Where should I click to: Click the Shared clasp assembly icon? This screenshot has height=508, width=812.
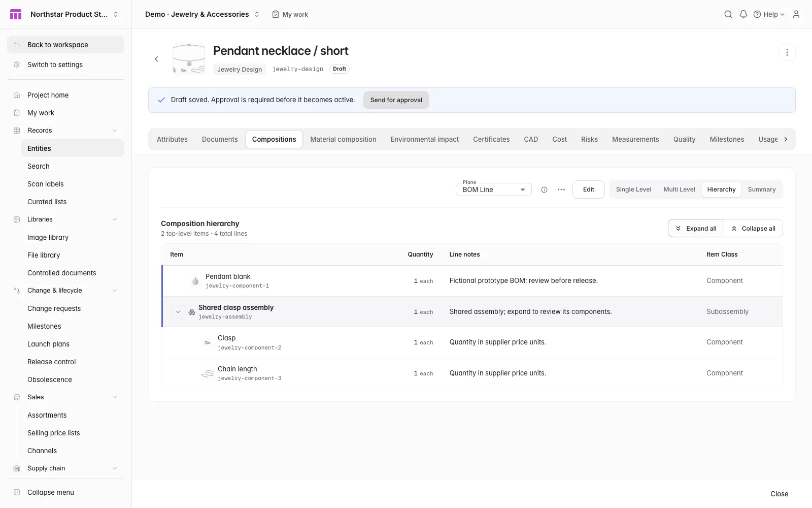[192, 312]
